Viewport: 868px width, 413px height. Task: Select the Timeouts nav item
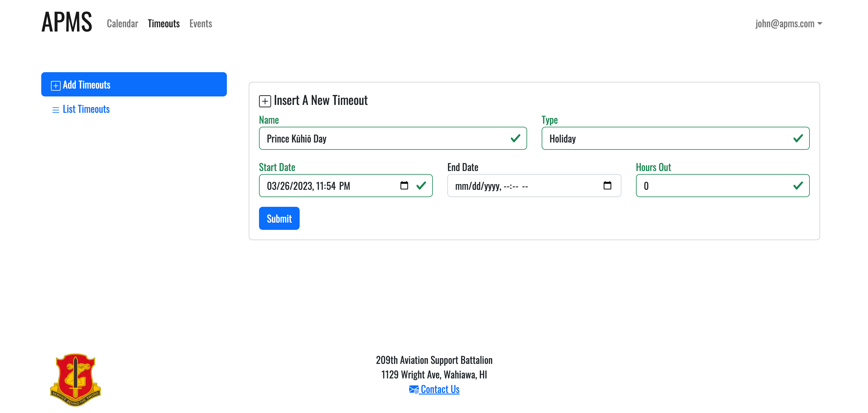point(163,24)
